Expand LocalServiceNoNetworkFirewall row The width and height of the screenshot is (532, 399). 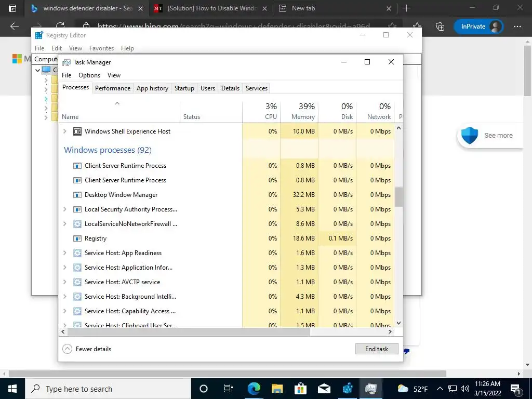(x=65, y=224)
